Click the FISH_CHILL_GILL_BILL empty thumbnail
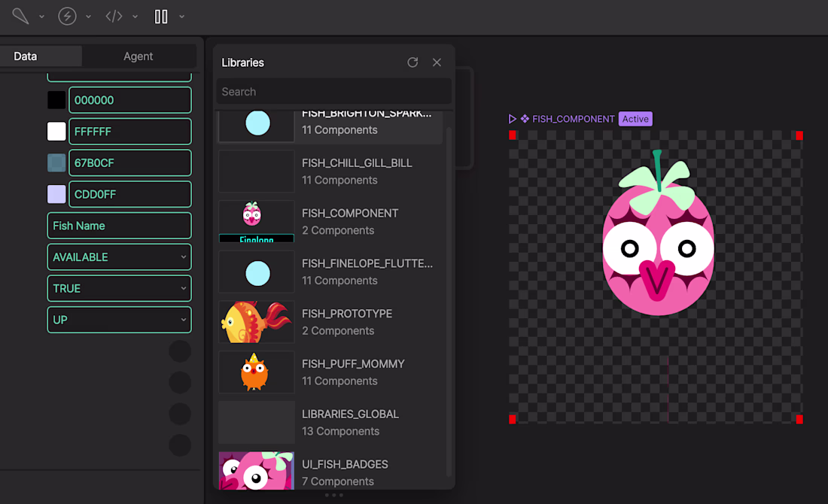828x504 pixels. 257,171
